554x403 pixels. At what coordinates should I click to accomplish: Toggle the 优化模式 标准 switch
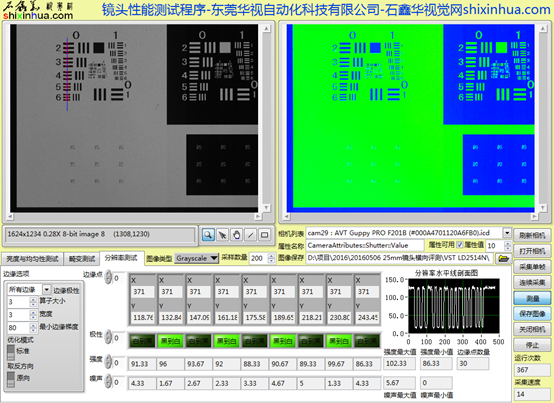(11, 352)
